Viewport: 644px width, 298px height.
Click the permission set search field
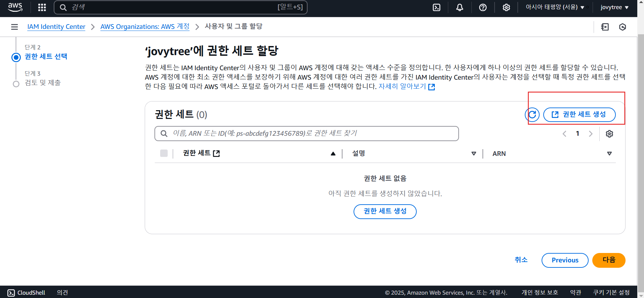click(x=307, y=133)
